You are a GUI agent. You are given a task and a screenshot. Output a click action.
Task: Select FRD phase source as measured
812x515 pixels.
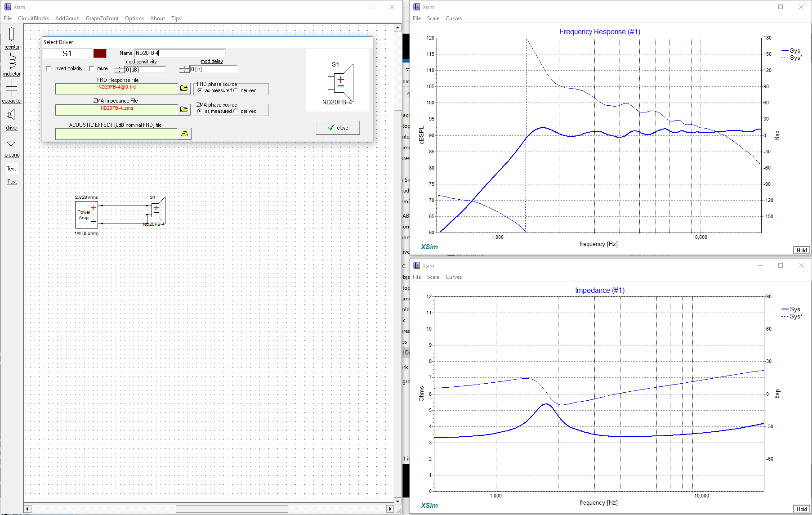[200, 90]
